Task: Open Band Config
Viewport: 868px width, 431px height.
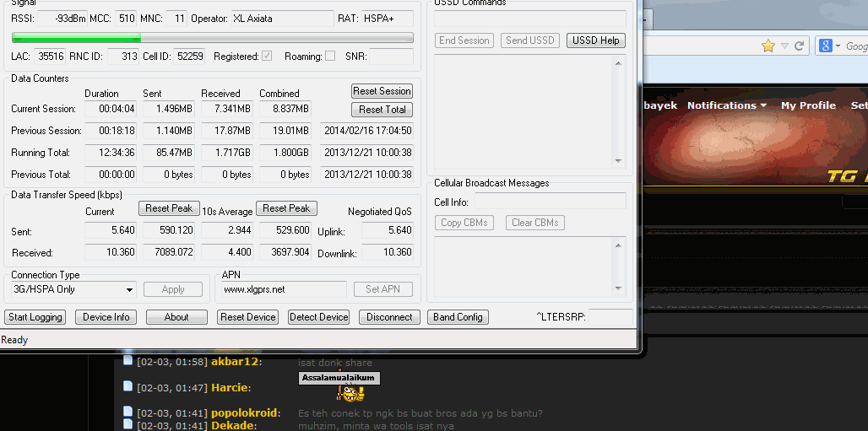Action: click(x=458, y=317)
